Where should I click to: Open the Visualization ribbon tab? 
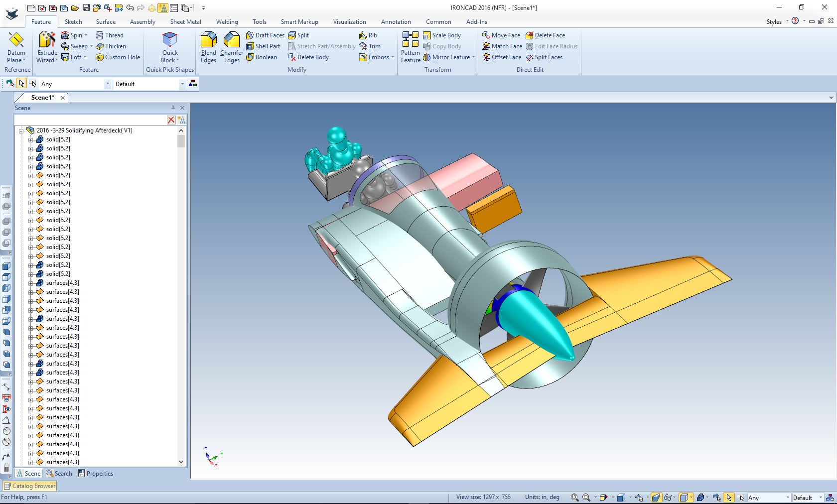349,21
